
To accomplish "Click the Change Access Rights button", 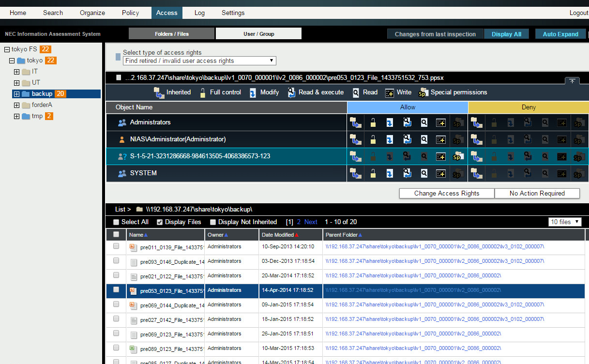I will point(446,193).
